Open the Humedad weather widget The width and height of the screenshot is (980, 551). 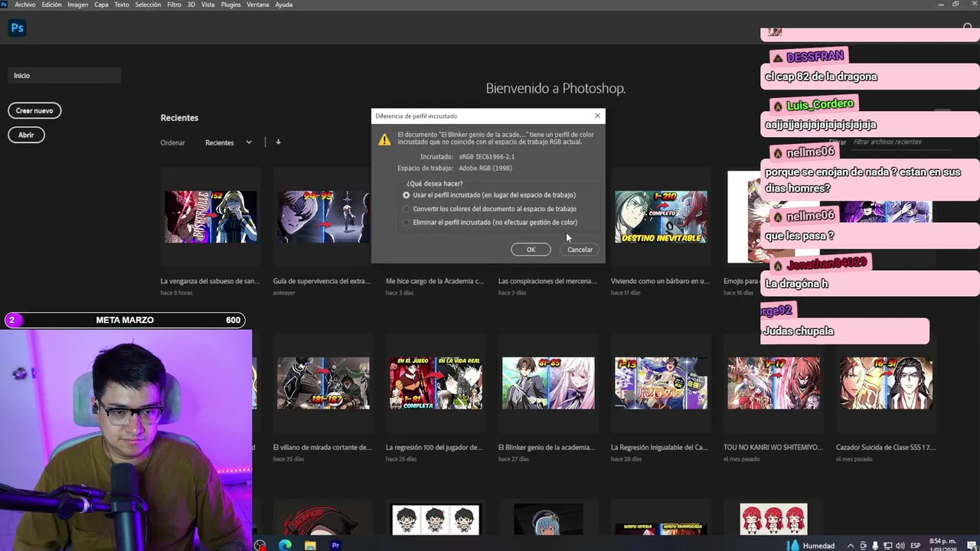(812, 546)
